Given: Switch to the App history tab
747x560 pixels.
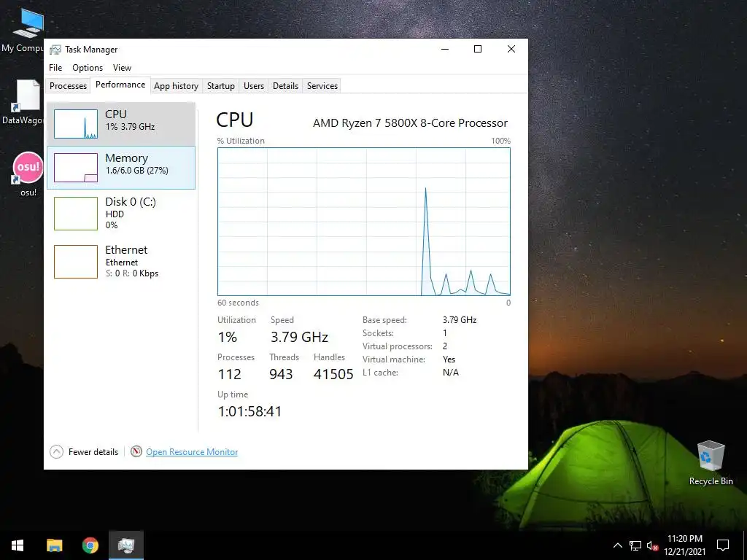Looking at the screenshot, I should [176, 86].
